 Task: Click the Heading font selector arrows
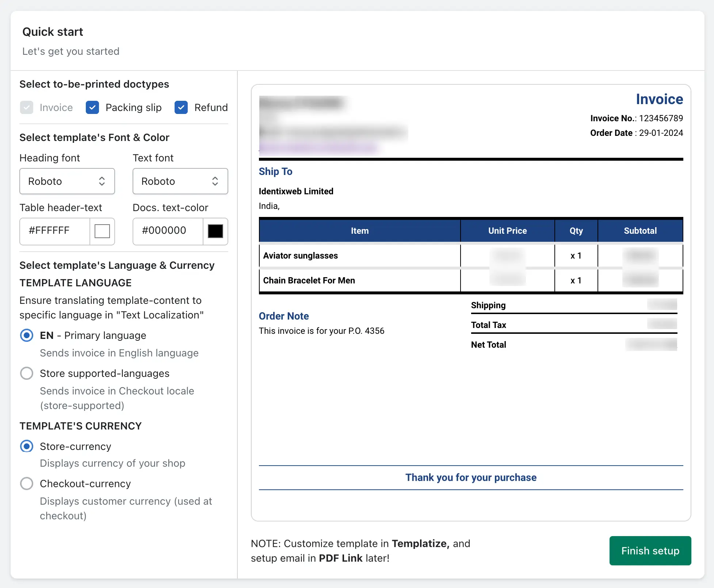[102, 181]
